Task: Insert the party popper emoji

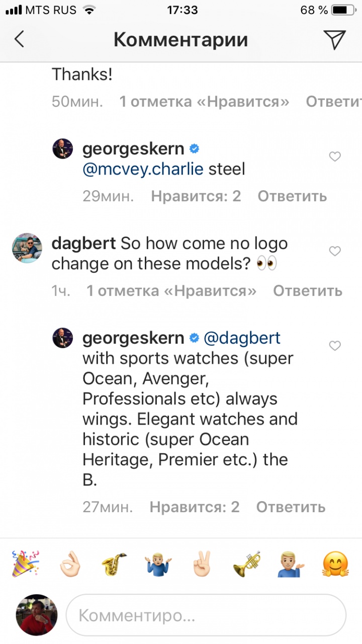Action: (26, 563)
